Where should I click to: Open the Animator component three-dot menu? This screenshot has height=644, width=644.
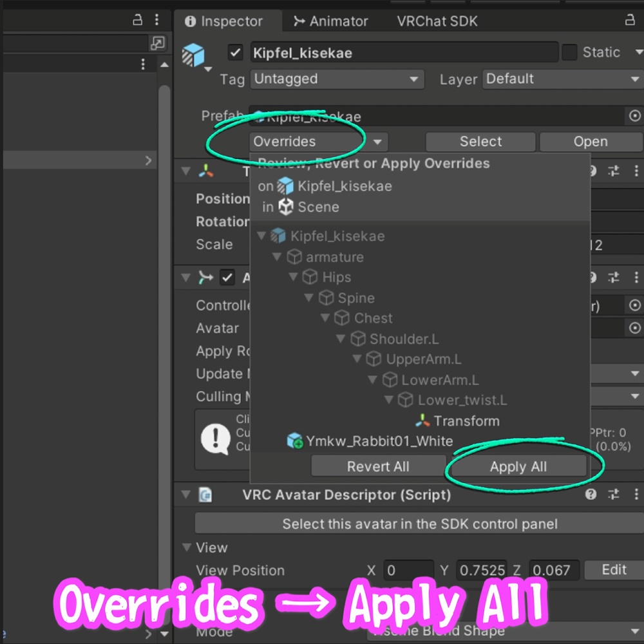pyautogui.click(x=636, y=277)
